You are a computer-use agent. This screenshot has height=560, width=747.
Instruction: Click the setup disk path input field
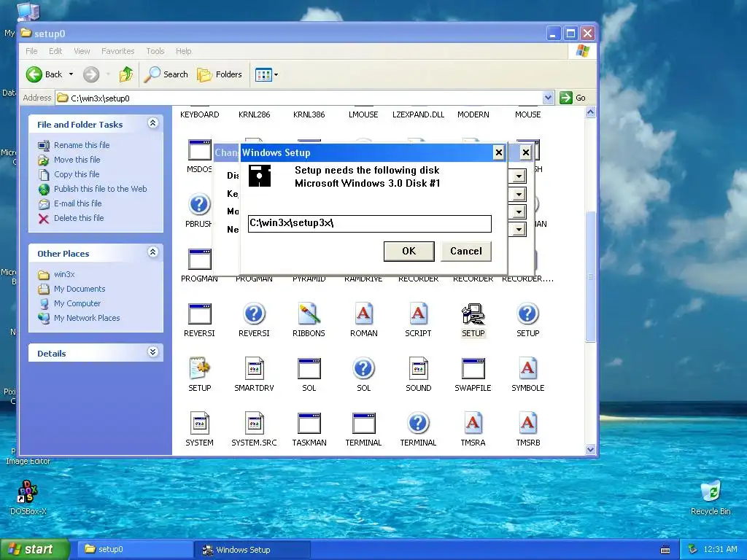(369, 223)
